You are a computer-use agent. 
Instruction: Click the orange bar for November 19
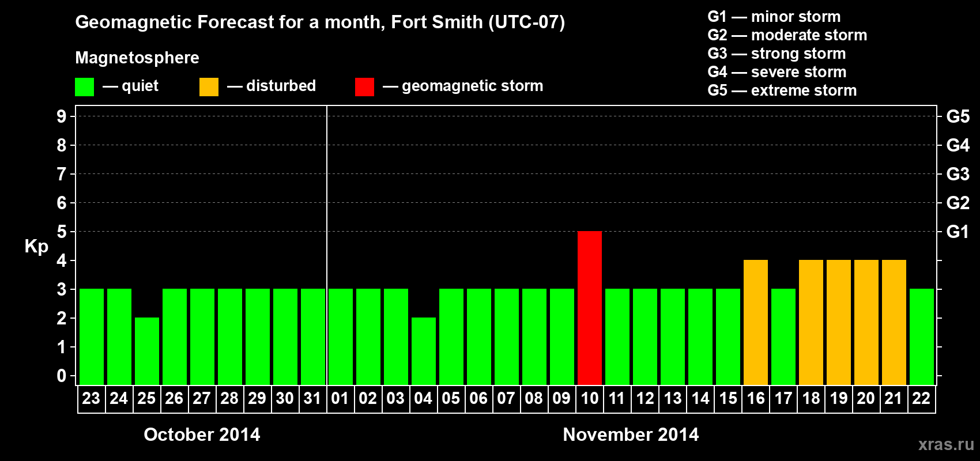point(839,322)
